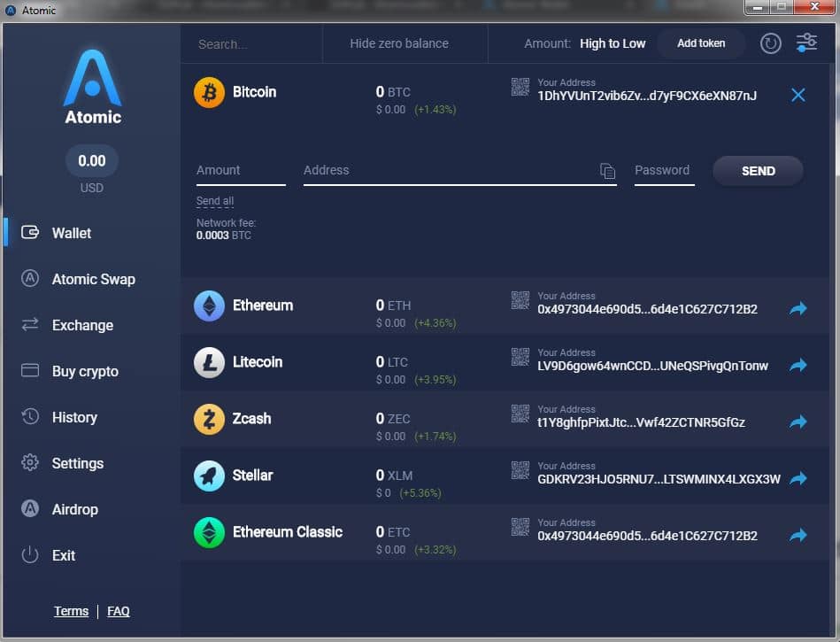Screen dimensions: 840x642
Task: Open Atomic Swap section
Action: pos(93,279)
